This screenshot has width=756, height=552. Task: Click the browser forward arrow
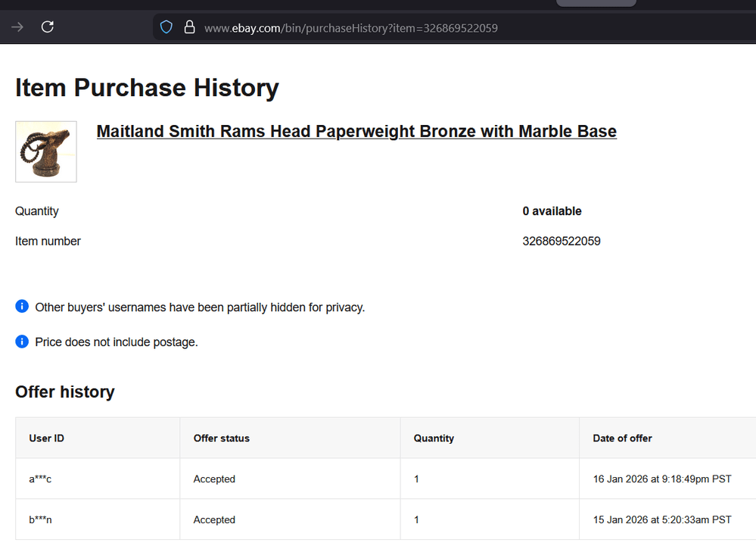[x=17, y=27]
